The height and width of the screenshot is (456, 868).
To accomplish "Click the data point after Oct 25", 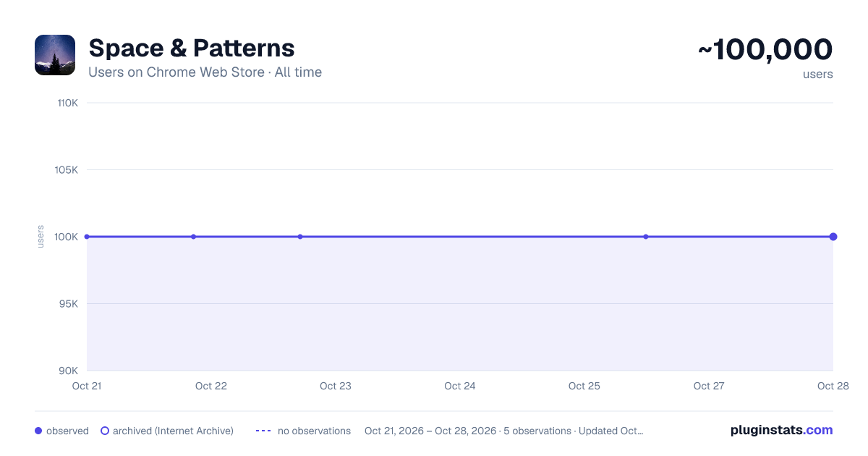I will [x=646, y=237].
